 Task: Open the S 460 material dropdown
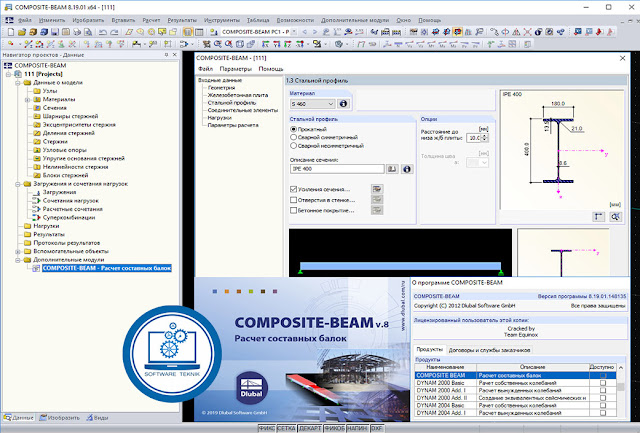pos(331,104)
